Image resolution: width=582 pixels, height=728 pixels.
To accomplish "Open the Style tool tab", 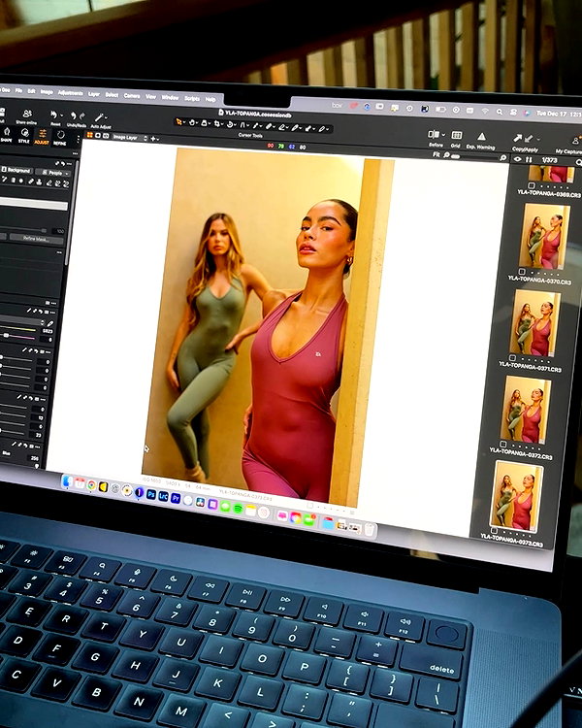I will 24,136.
